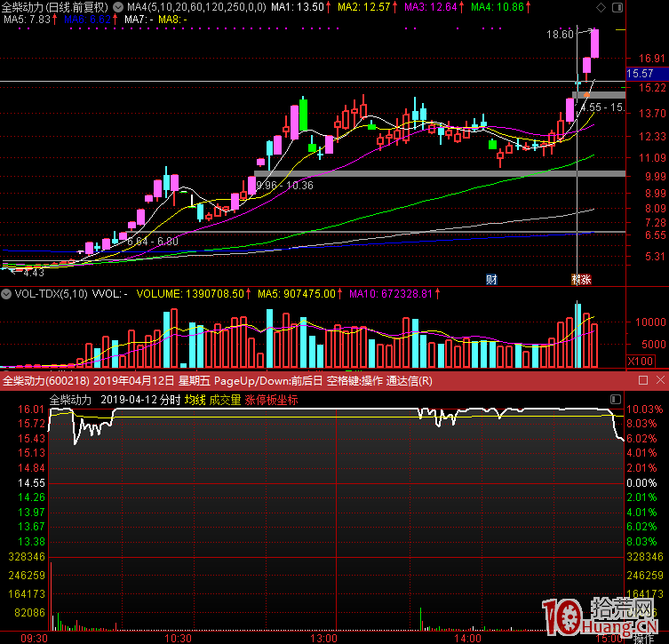Click the 13:00 time axis label
The image size is (669, 644).
(323, 639)
